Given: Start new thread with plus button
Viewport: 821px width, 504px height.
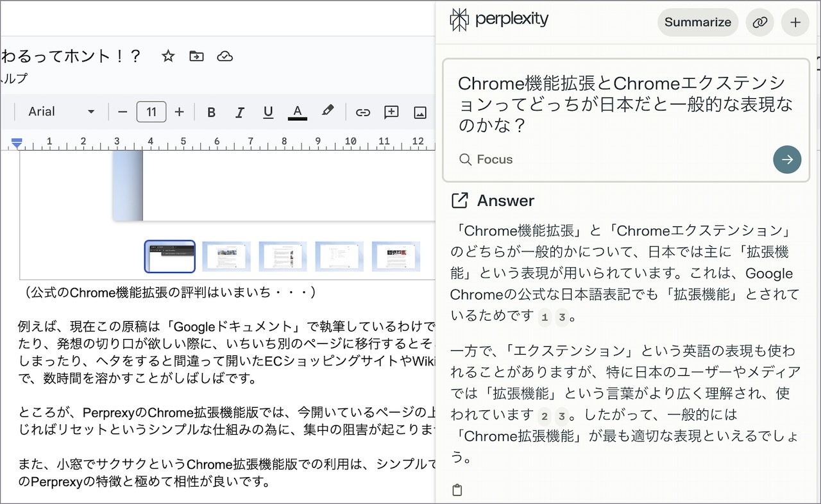Looking at the screenshot, I should pos(795,22).
